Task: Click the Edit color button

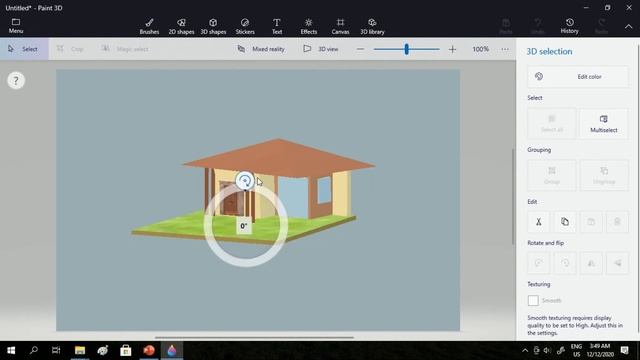Action: [x=578, y=76]
